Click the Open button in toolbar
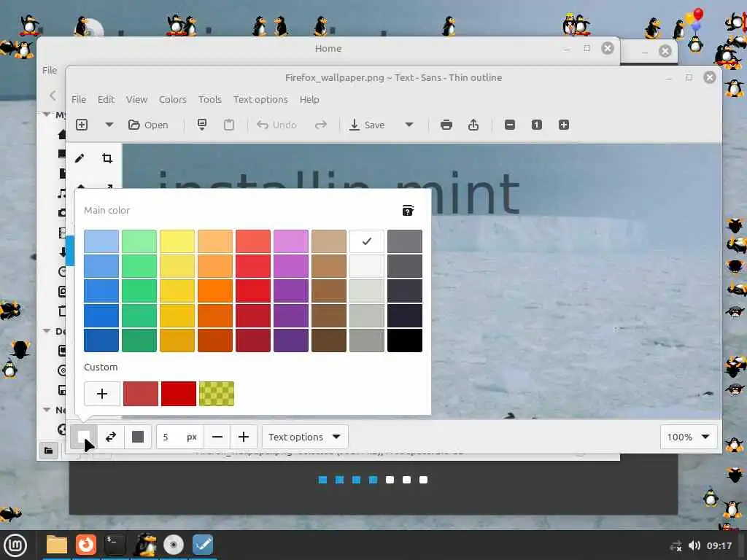 148,125
